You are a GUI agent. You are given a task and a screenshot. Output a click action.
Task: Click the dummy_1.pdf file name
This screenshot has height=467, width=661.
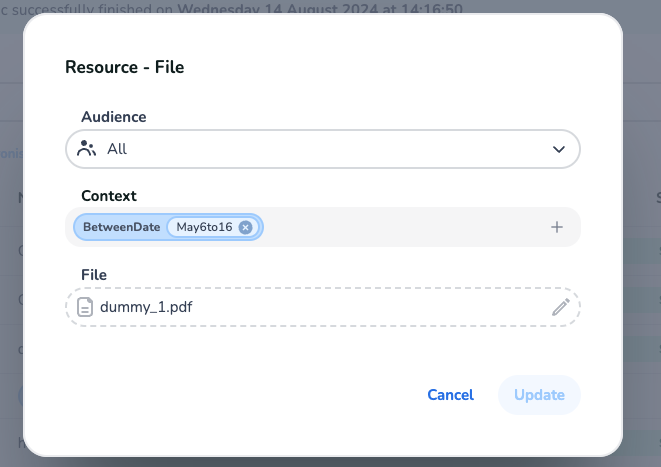coord(146,307)
